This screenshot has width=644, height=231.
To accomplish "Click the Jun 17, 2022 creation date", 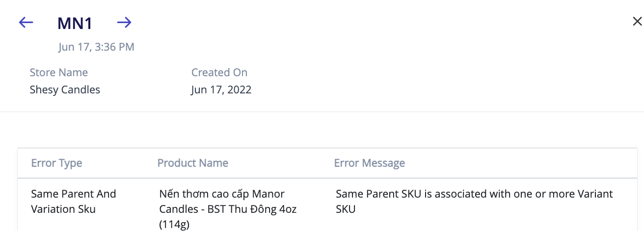I will coord(221,90).
